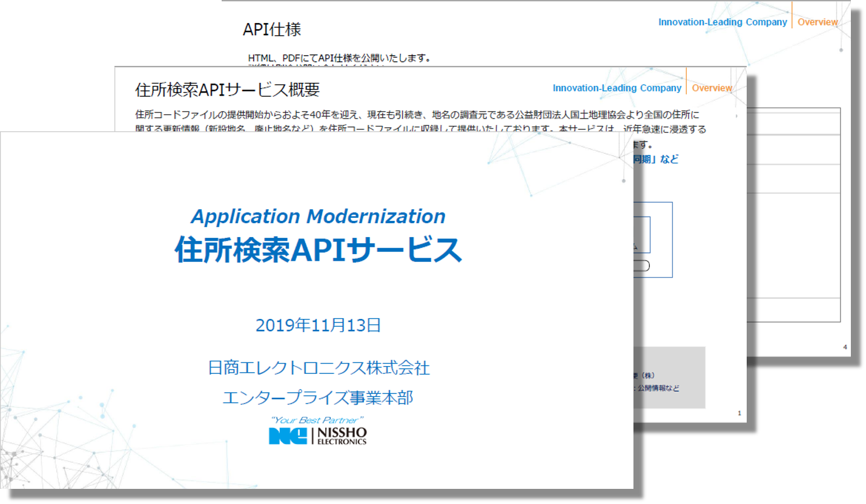Click the company name '日商エレクトロニクス株式会社'
The height and width of the screenshot is (504, 866).
318,367
